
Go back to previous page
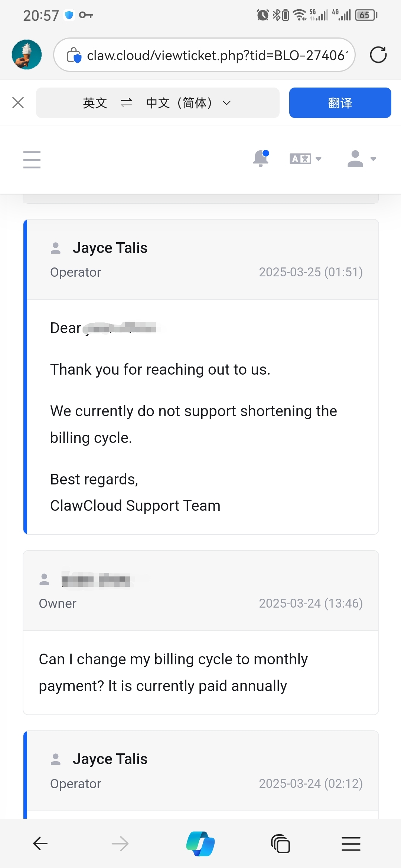pyautogui.click(x=40, y=844)
